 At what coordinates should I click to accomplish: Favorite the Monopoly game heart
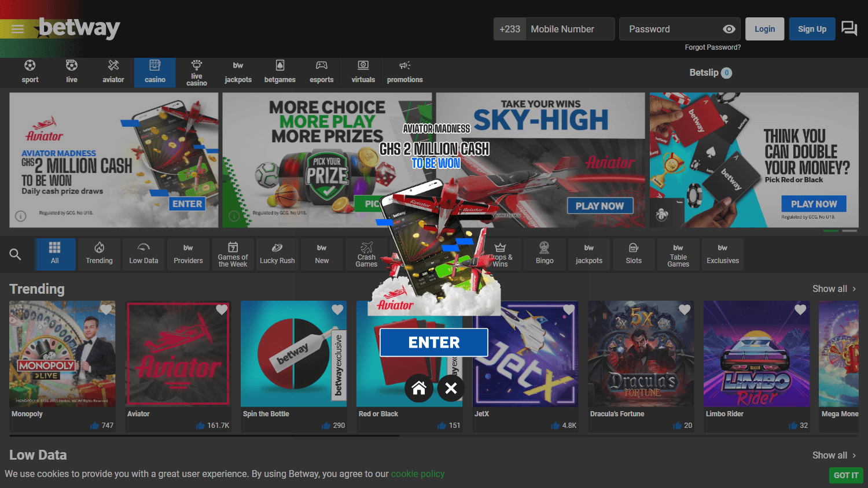click(106, 310)
